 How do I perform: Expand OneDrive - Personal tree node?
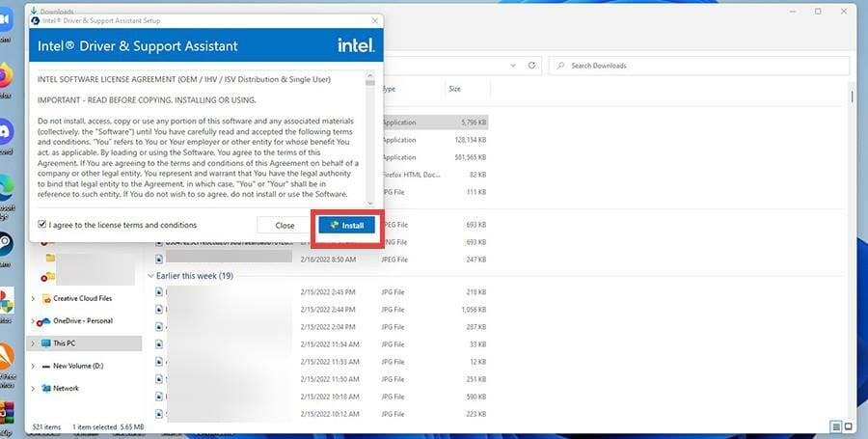coord(33,321)
